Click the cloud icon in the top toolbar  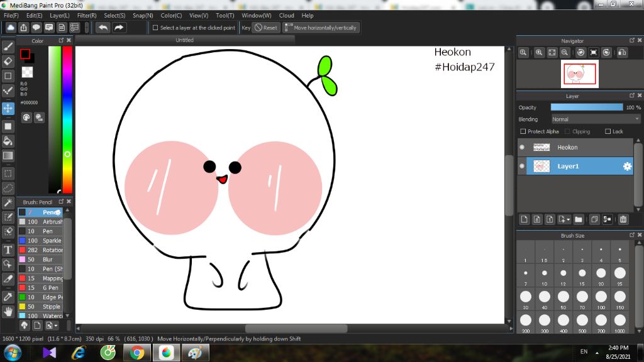11,28
